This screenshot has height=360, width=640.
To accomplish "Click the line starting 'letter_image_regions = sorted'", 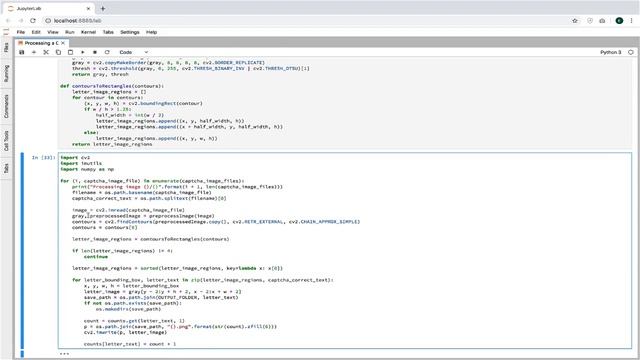I will coord(177,268).
